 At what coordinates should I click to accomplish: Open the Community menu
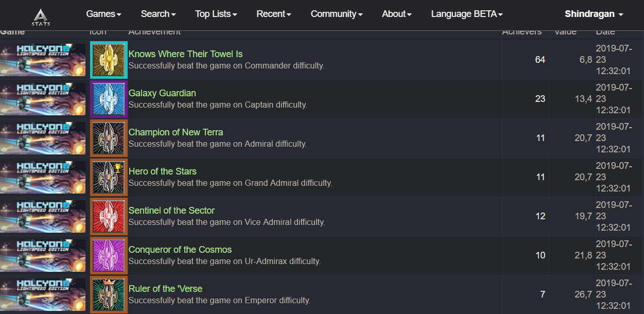click(x=336, y=14)
